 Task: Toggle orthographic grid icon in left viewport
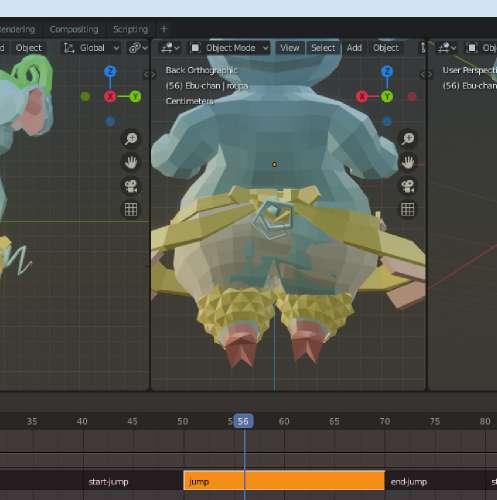coord(131,209)
